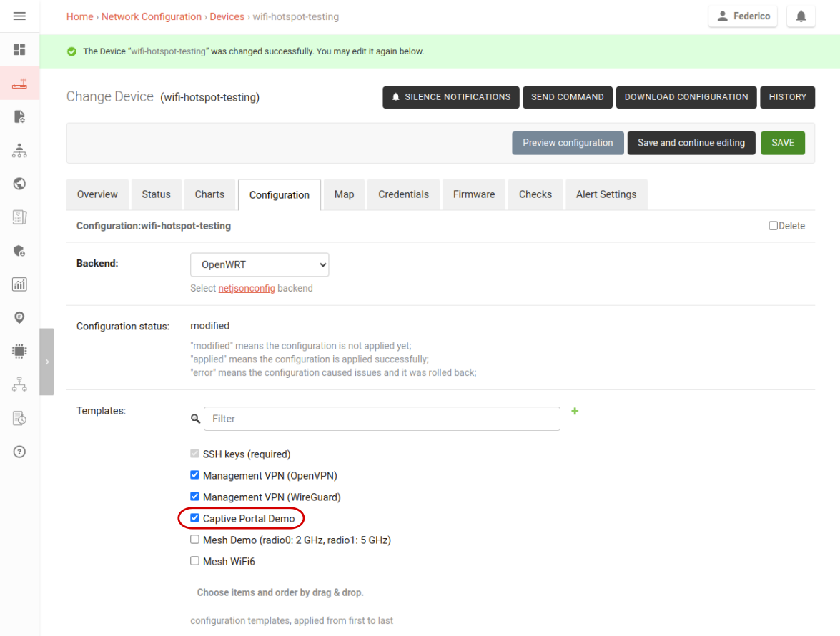Select the monitoring chart icon in sidebar
The image size is (840, 636).
(x=19, y=284)
